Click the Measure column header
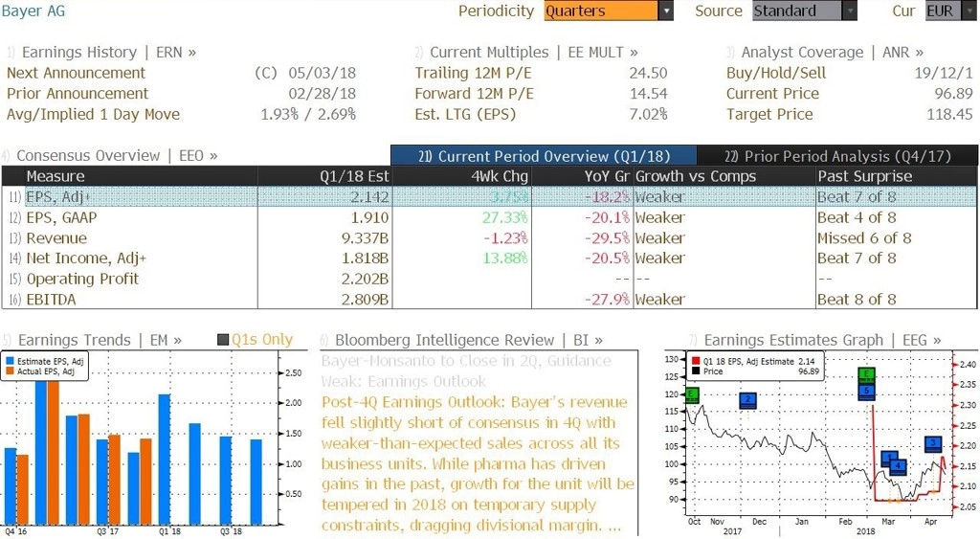This screenshot has height=539, width=980. click(x=141, y=176)
